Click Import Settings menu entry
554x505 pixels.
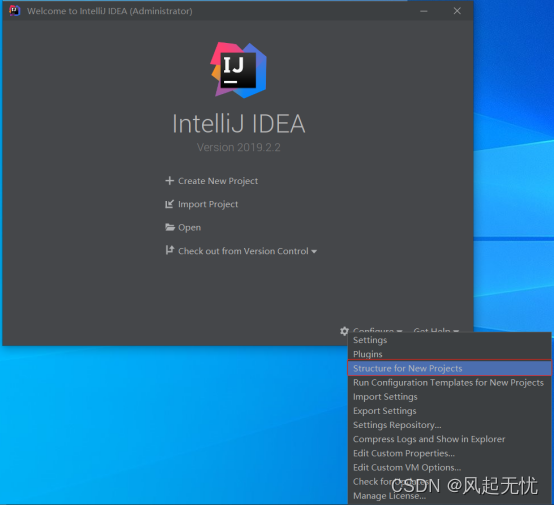449,397
